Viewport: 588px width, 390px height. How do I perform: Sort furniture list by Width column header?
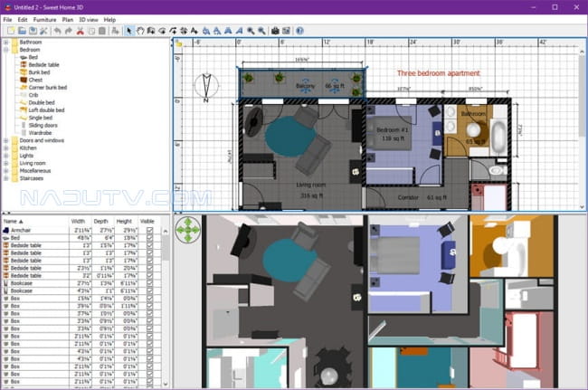click(x=81, y=222)
